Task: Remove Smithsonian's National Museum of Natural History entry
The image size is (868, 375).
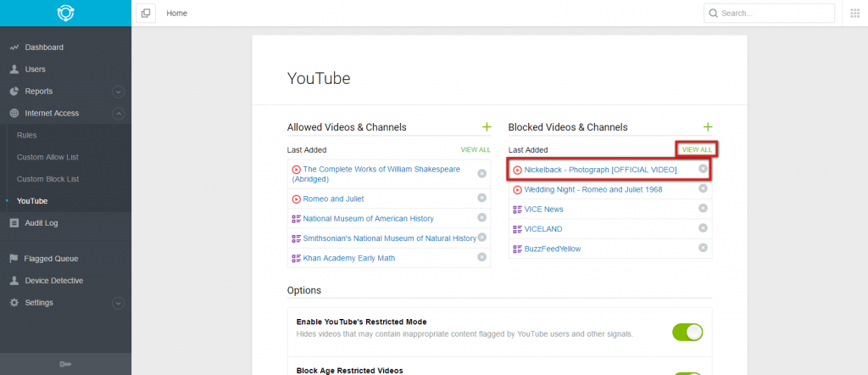Action: point(481,237)
